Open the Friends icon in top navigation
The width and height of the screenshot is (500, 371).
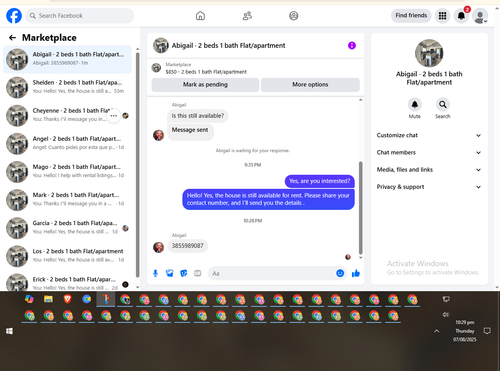(247, 16)
